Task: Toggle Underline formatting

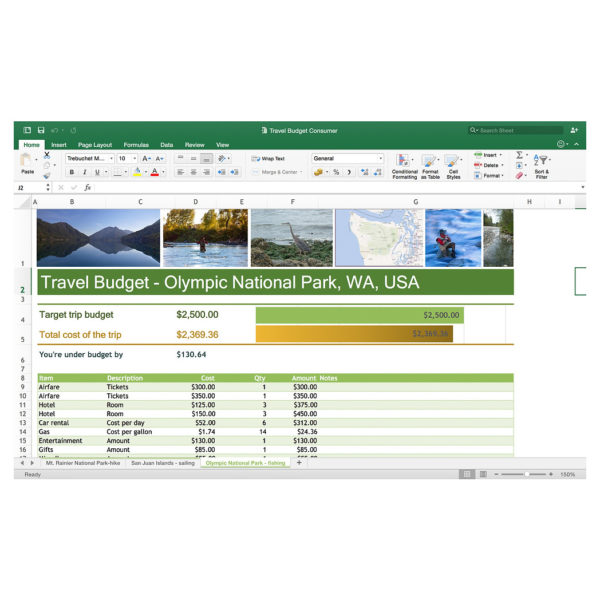Action: pos(97,172)
